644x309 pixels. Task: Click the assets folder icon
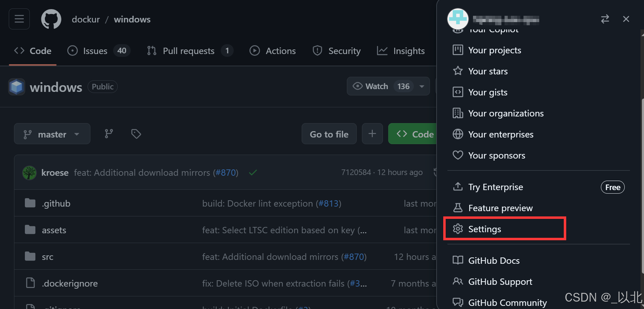click(30, 230)
